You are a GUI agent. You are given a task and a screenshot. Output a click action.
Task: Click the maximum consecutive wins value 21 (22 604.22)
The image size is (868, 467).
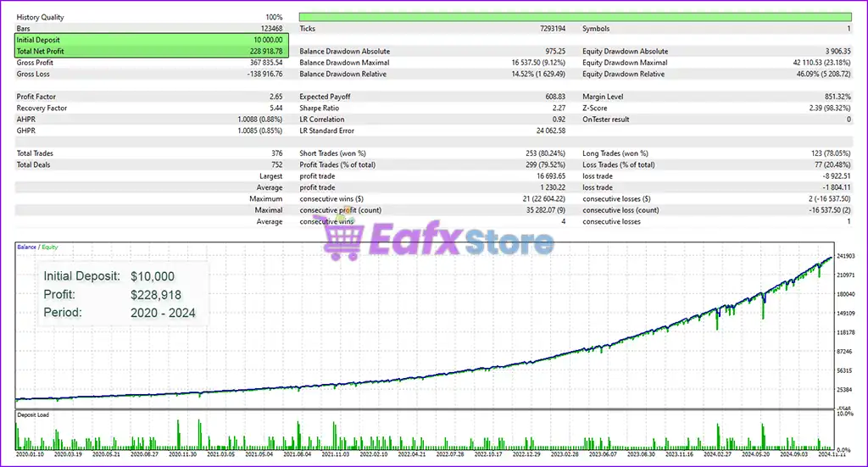(544, 198)
